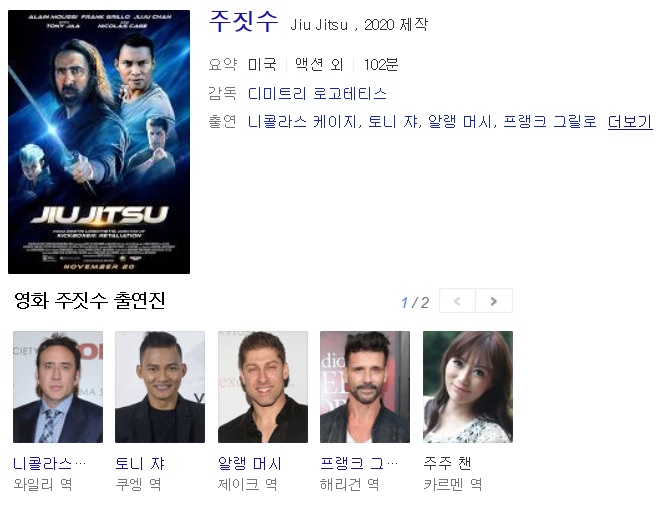This screenshot has width=664, height=506.
Task: Click 니콜라스 케이지 in cast line
Action: tap(302, 122)
